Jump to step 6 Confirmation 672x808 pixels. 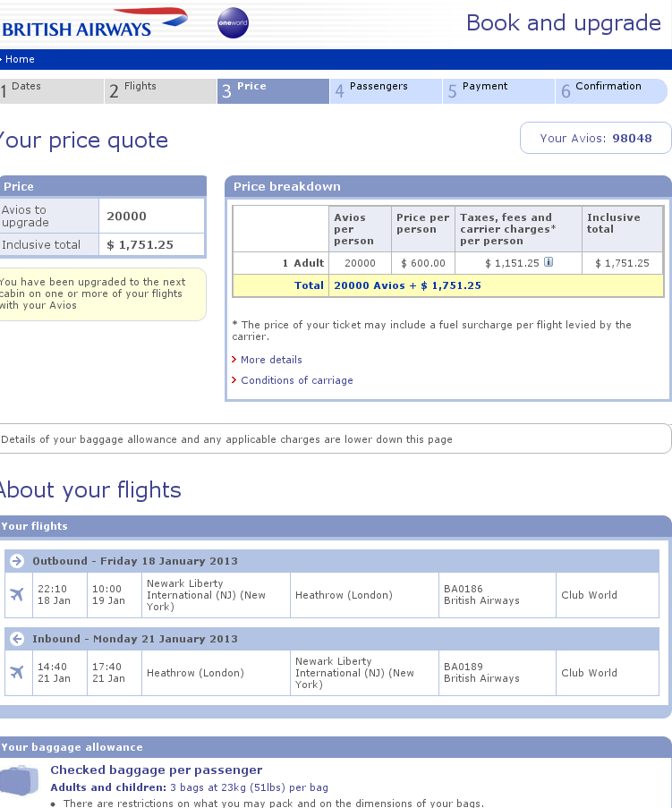click(610, 90)
